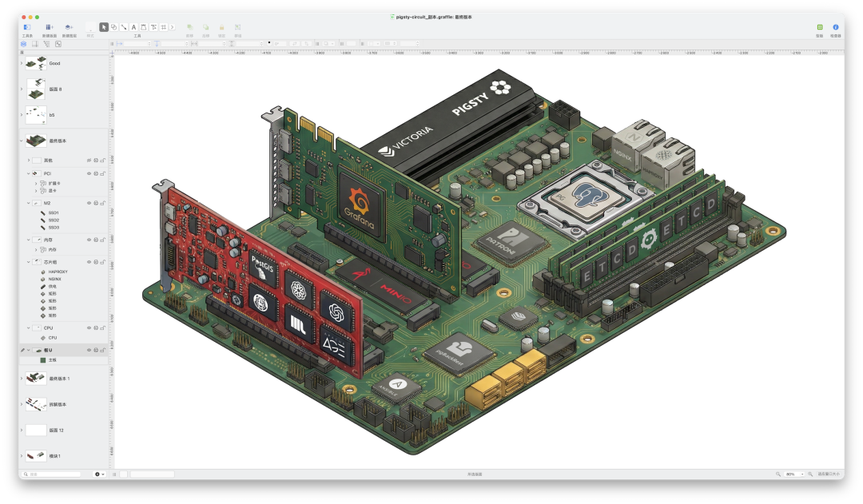Switch to the outline sidebar tab
The image size is (863, 504).
pyautogui.click(x=47, y=44)
